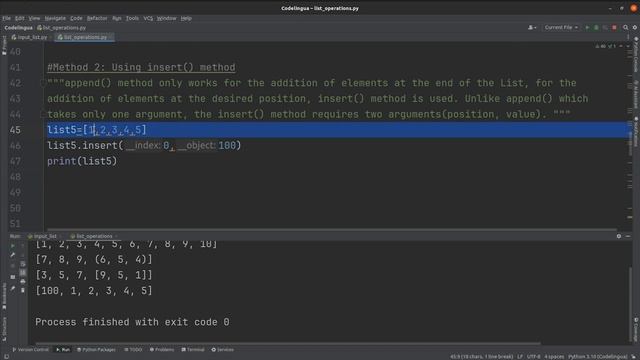Open Search Everywhere magnifier icon
Image resolution: width=640 pixels, height=360 pixels.
pos(625,27)
